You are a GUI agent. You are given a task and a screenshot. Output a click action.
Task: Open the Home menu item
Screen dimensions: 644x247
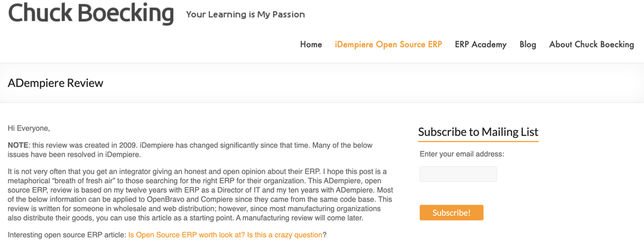click(311, 44)
